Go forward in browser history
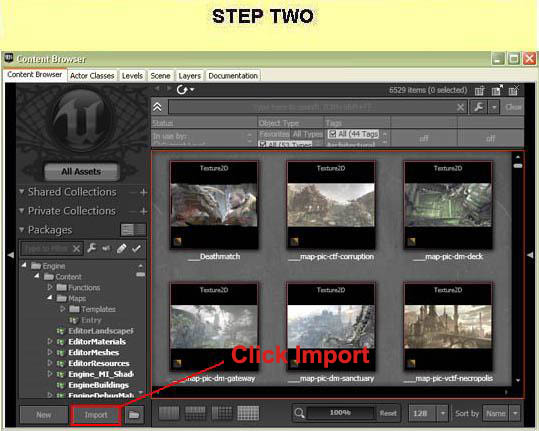Image resolution: width=539 pixels, height=431 pixels. tap(168, 88)
